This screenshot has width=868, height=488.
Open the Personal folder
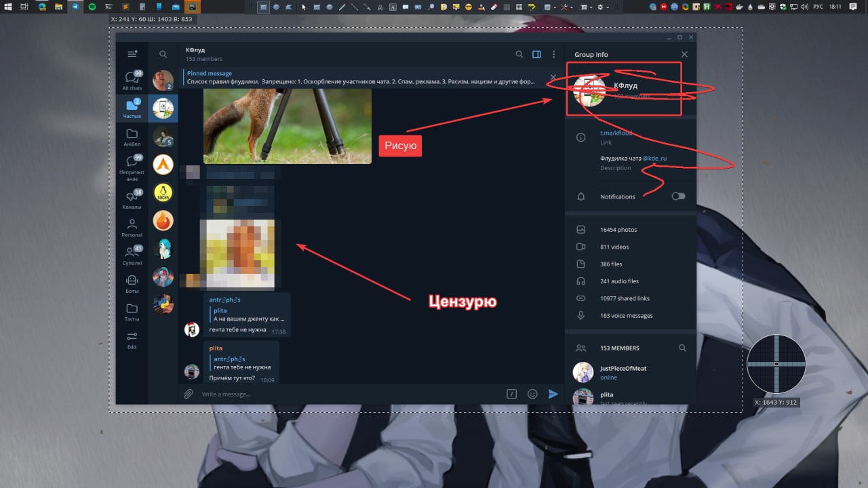(132, 227)
